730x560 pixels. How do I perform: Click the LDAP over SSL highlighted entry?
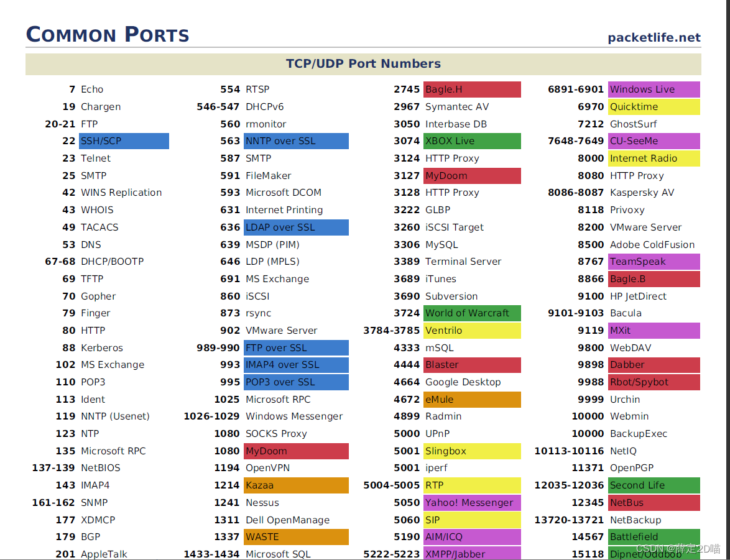296,227
